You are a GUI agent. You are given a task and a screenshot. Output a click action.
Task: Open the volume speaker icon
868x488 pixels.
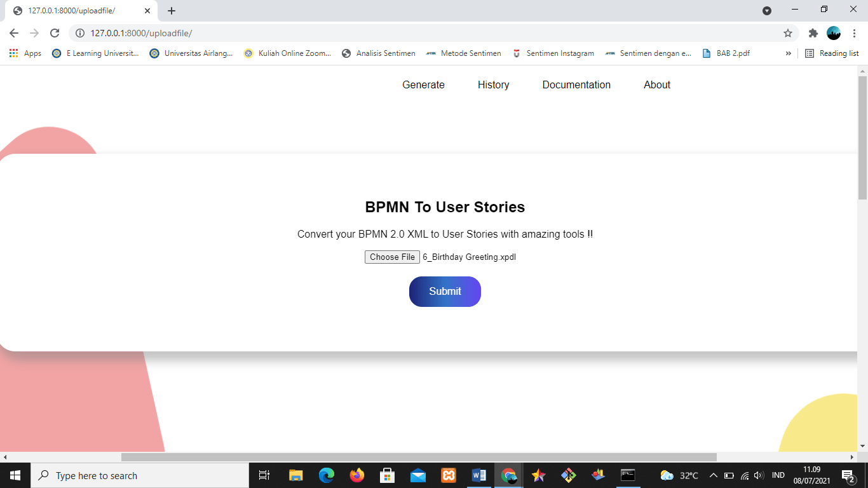(759, 475)
